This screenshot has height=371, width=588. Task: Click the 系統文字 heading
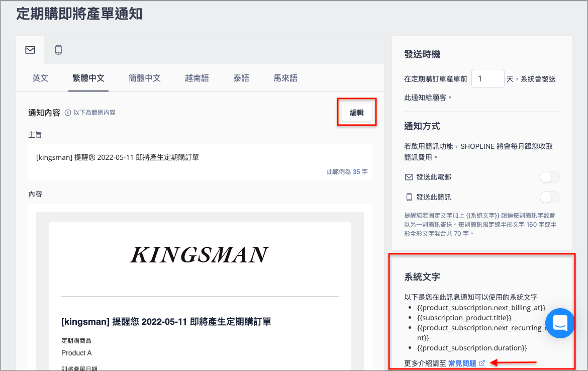tap(422, 277)
